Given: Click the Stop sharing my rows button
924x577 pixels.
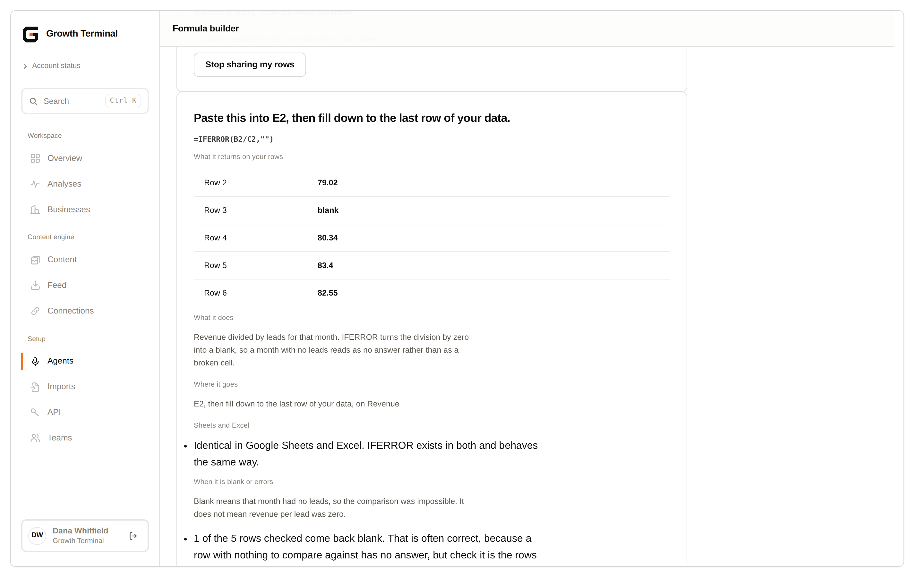Looking at the screenshot, I should [250, 64].
